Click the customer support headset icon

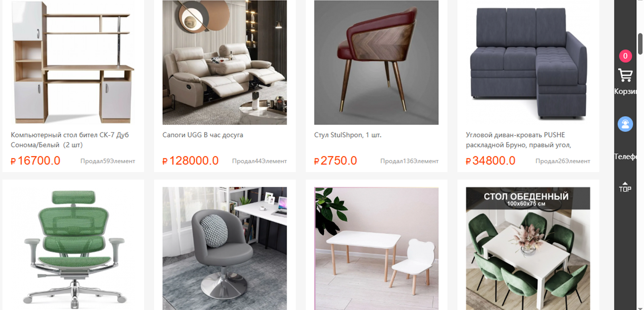625,124
